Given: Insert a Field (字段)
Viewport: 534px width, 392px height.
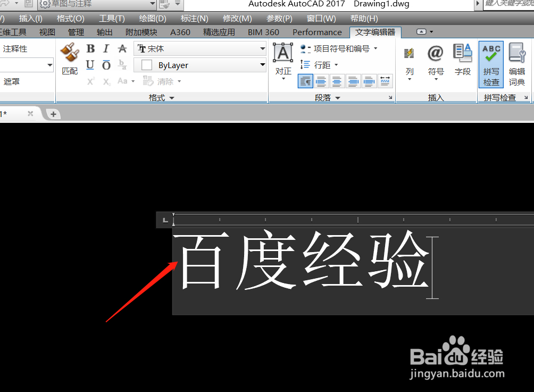Looking at the screenshot, I should point(463,60).
